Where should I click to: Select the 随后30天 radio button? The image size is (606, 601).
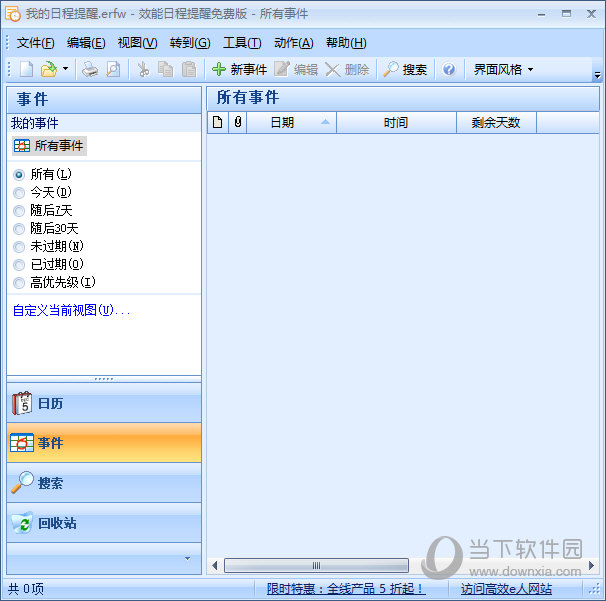coord(19,229)
